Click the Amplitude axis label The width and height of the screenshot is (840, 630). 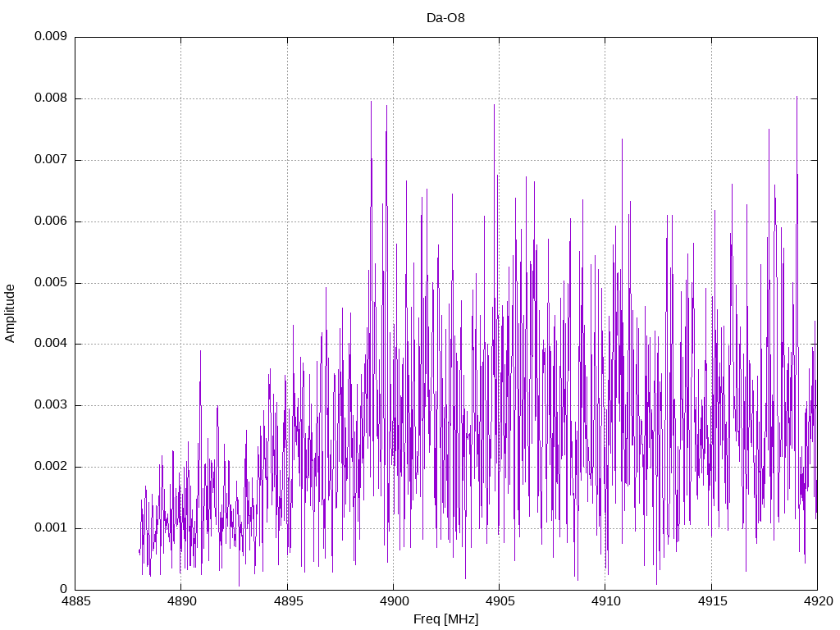pyautogui.click(x=10, y=313)
